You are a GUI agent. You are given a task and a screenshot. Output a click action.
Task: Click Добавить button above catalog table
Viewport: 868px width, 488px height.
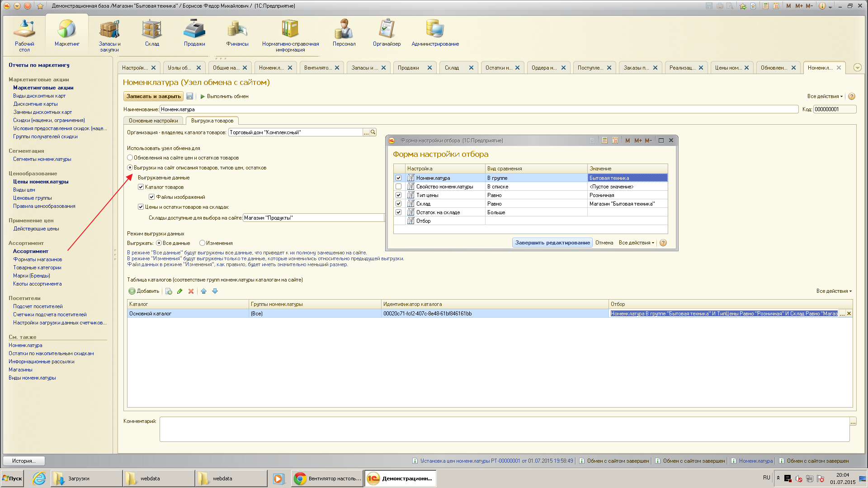(144, 291)
